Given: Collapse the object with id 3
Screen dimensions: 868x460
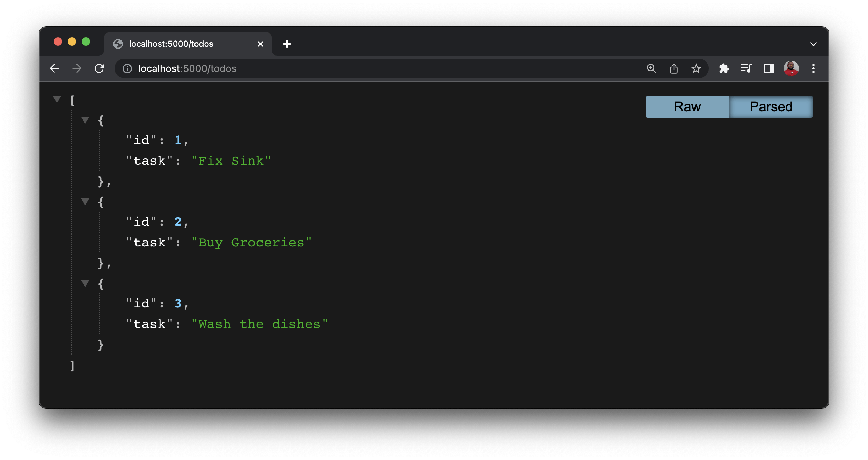Looking at the screenshot, I should (85, 283).
